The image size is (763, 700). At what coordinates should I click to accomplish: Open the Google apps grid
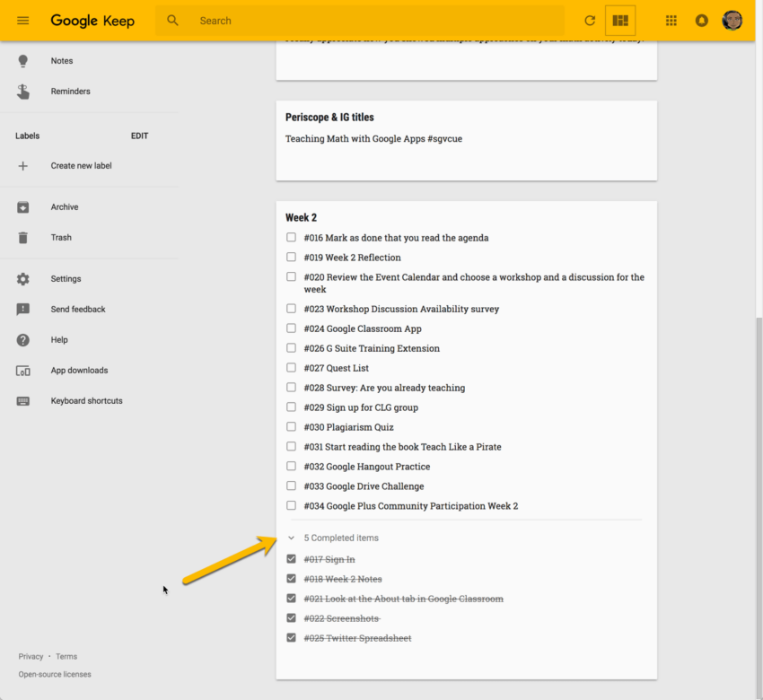click(x=671, y=21)
